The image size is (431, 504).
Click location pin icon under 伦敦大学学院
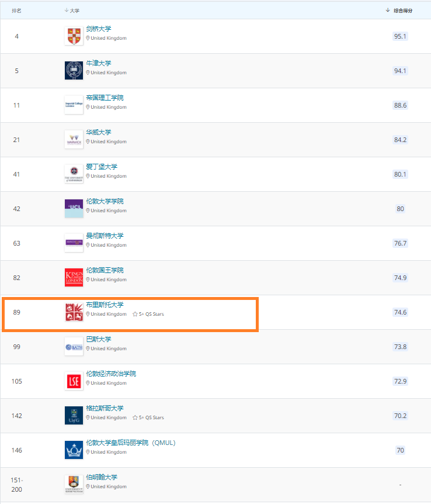point(88,210)
